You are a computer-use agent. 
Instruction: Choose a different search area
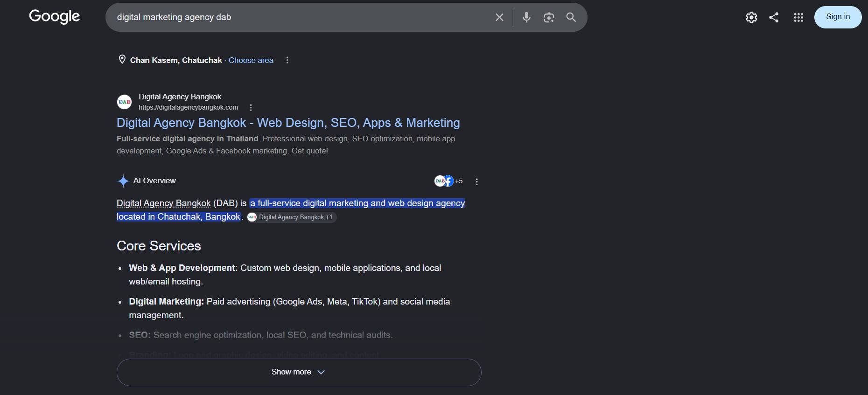coord(251,60)
